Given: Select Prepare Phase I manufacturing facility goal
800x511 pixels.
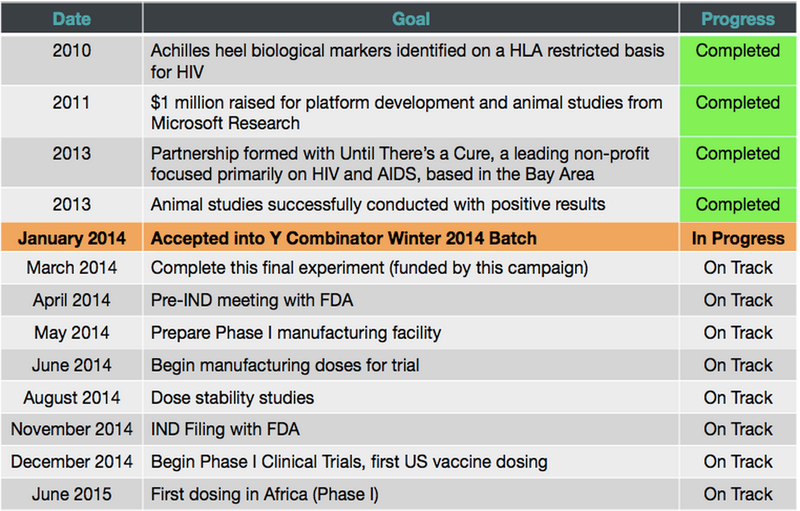Looking at the screenshot, I should click(x=296, y=333).
